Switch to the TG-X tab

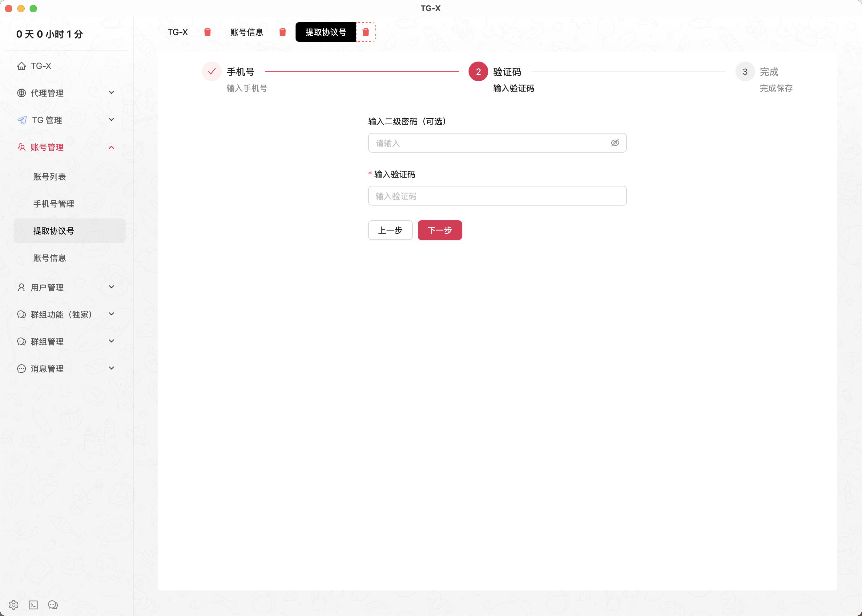pyautogui.click(x=178, y=32)
